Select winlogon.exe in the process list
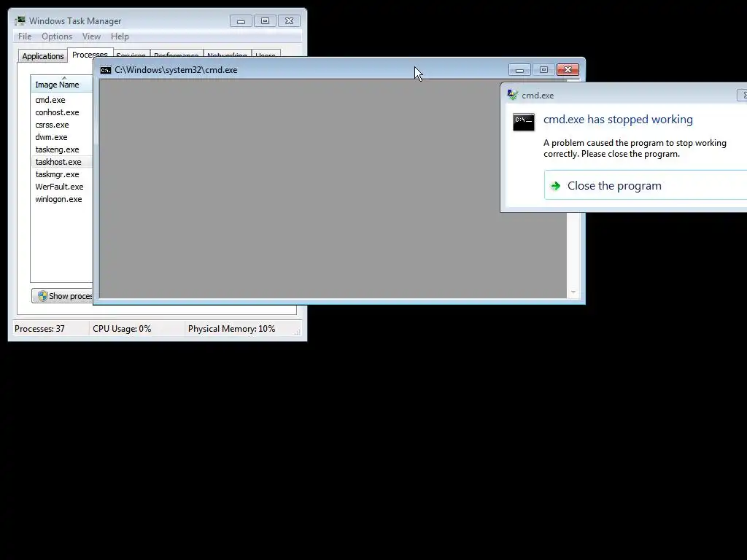Image resolution: width=747 pixels, height=560 pixels. point(58,199)
